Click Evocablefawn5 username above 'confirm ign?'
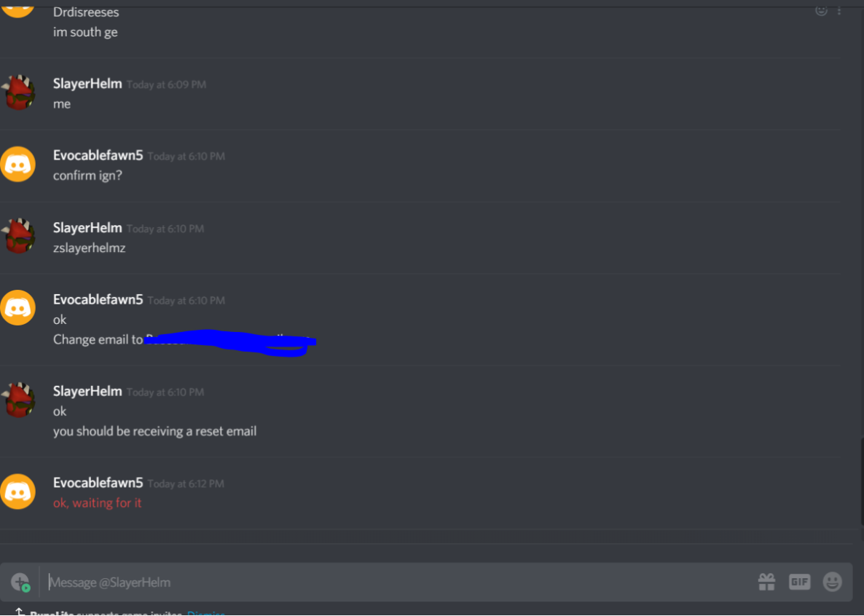 (98, 156)
